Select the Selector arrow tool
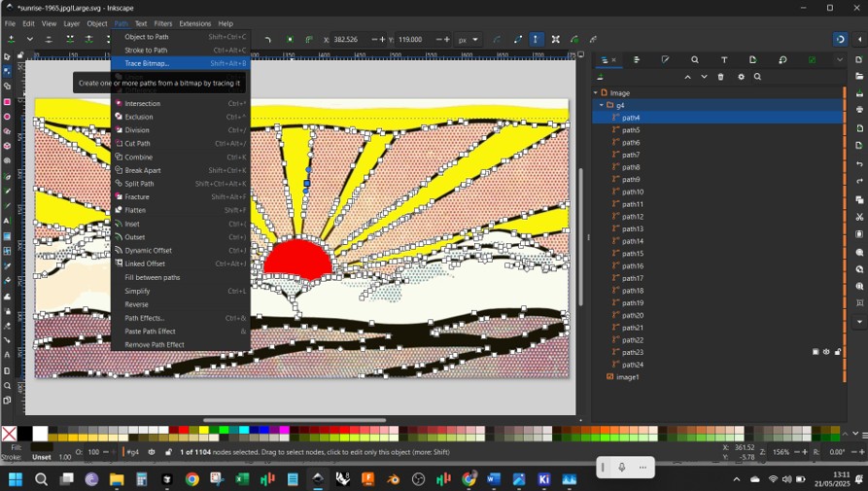868x491 pixels. tap(7, 56)
